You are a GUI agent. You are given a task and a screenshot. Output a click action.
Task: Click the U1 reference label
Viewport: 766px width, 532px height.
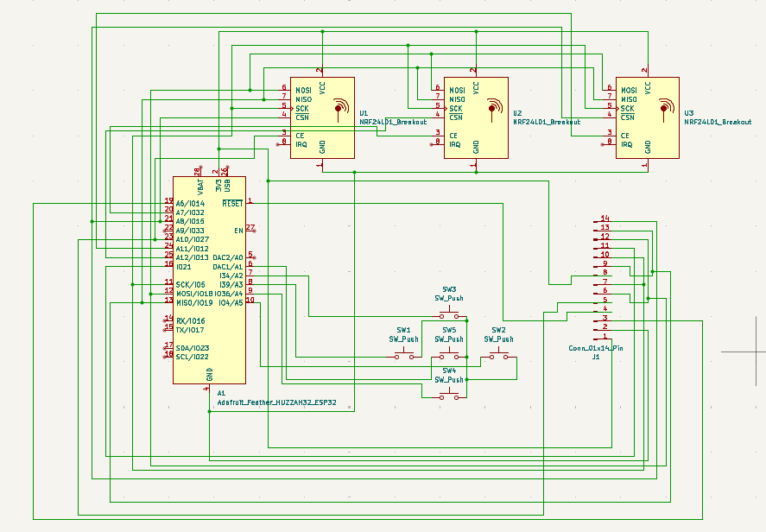364,113
